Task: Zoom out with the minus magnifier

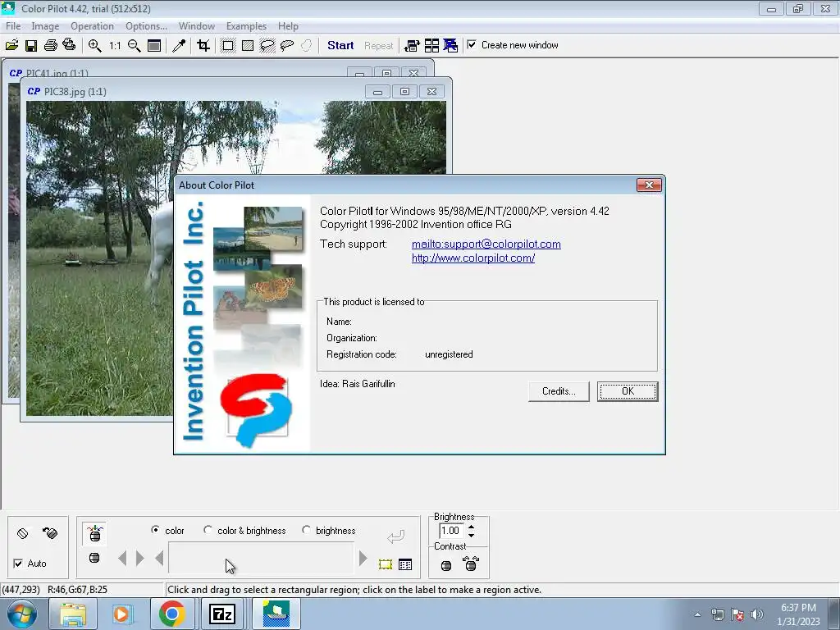Action: (135, 46)
